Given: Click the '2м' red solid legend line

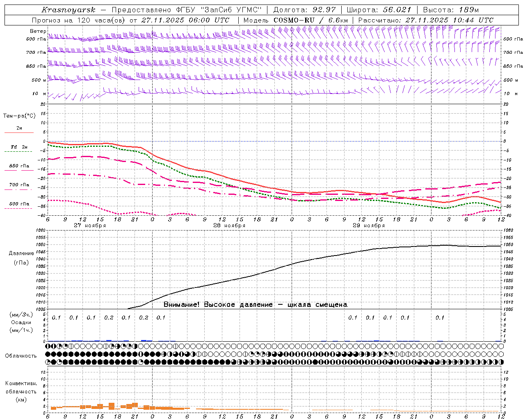Looking at the screenshot, I should (19, 132).
